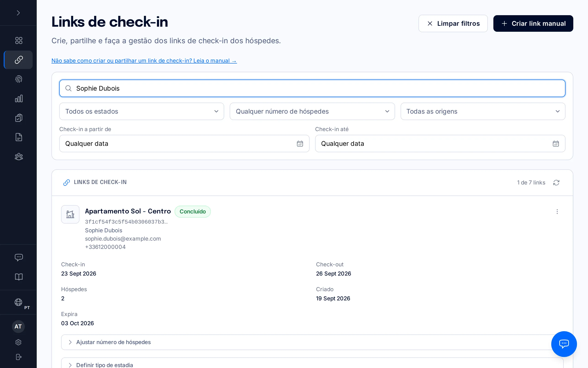Open the 'Leia o manual' help link
Image resolution: width=588 pixels, height=368 pixels.
coord(144,60)
